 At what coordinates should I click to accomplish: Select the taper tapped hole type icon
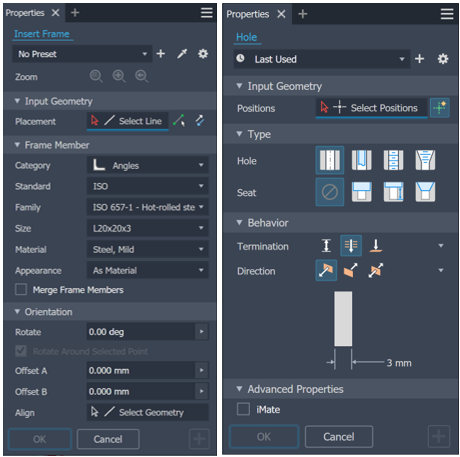coord(425,160)
